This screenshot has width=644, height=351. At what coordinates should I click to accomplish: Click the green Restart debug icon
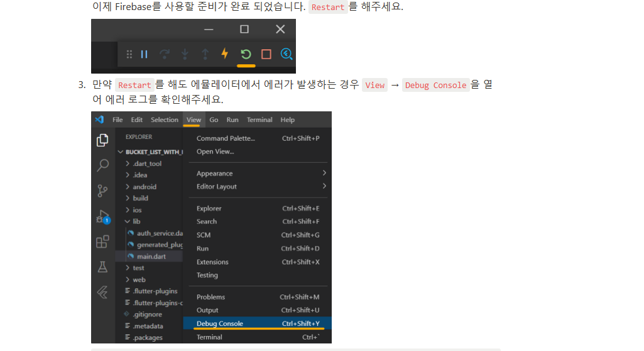[246, 54]
